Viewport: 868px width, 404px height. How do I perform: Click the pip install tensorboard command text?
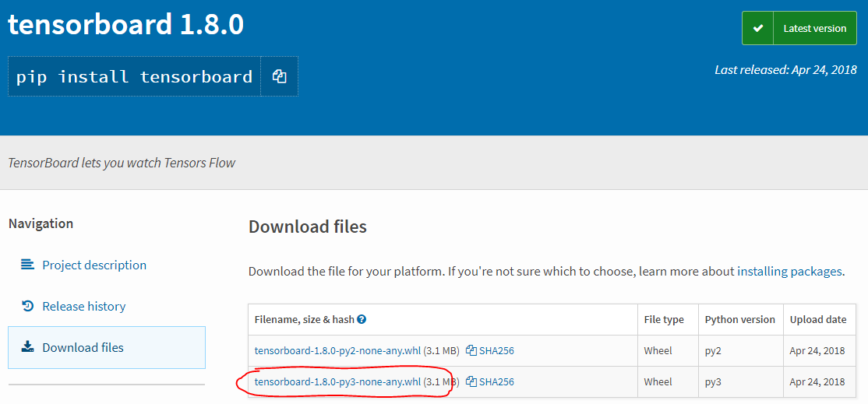134,76
